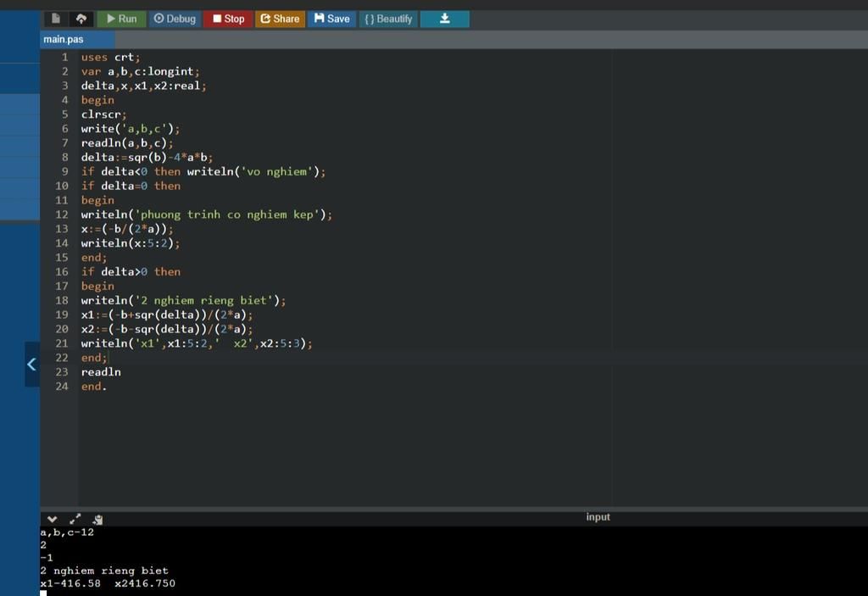Copy console output icon
The width and height of the screenshot is (868, 596).
[98, 519]
